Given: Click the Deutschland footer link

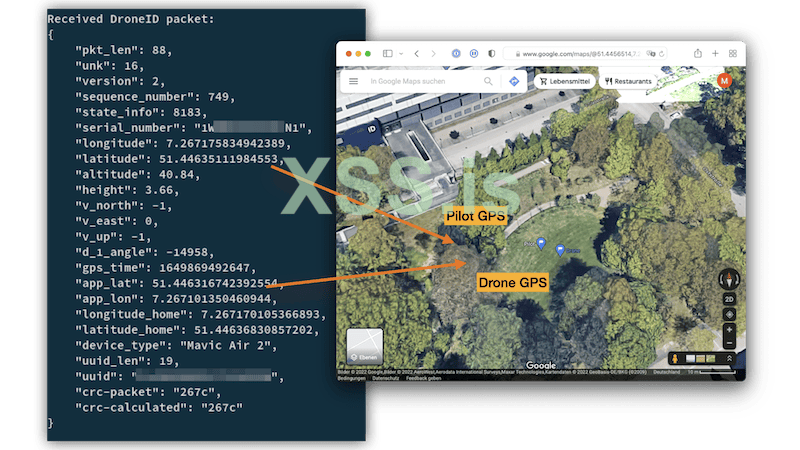Looking at the screenshot, I should point(667,372).
